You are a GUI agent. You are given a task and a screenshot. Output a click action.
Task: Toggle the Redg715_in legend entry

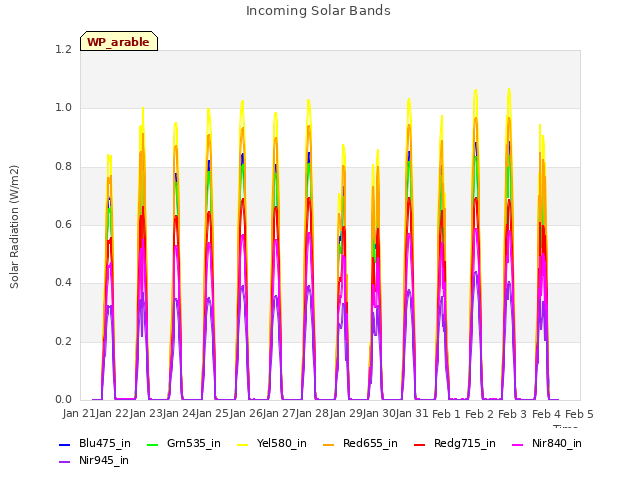pyautogui.click(x=455, y=443)
